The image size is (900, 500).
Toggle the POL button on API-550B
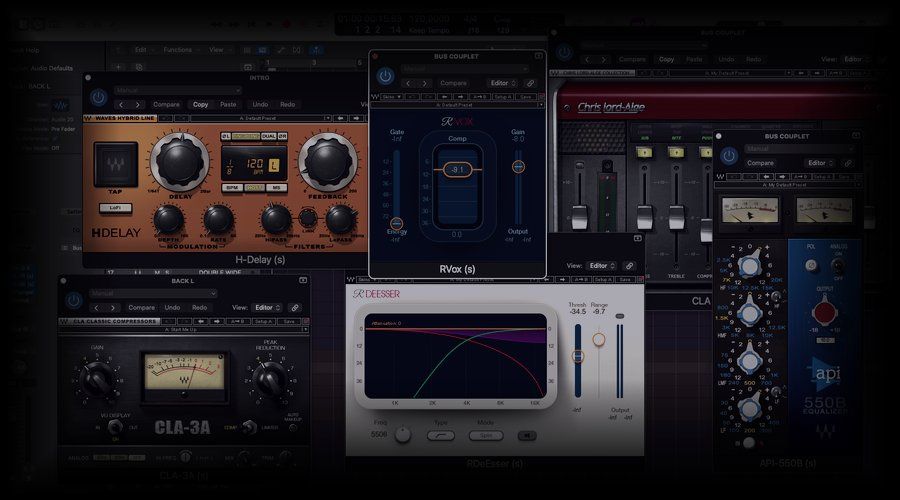810,265
